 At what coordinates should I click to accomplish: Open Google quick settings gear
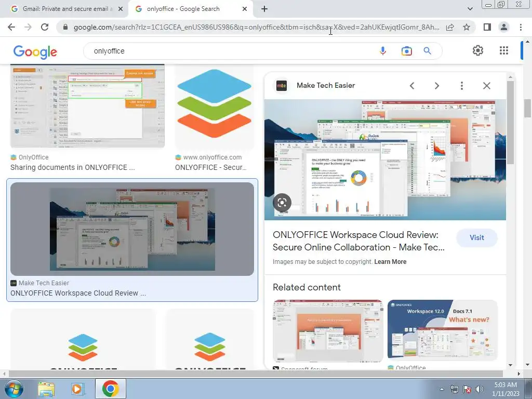[x=478, y=50]
